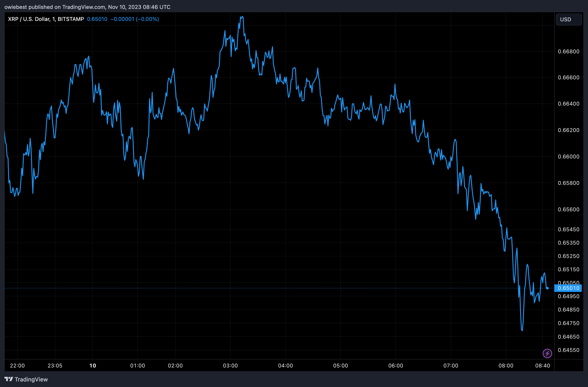The width and height of the screenshot is (588, 387).
Task: Click the bold 10 date marker on axis
Action: coord(93,365)
